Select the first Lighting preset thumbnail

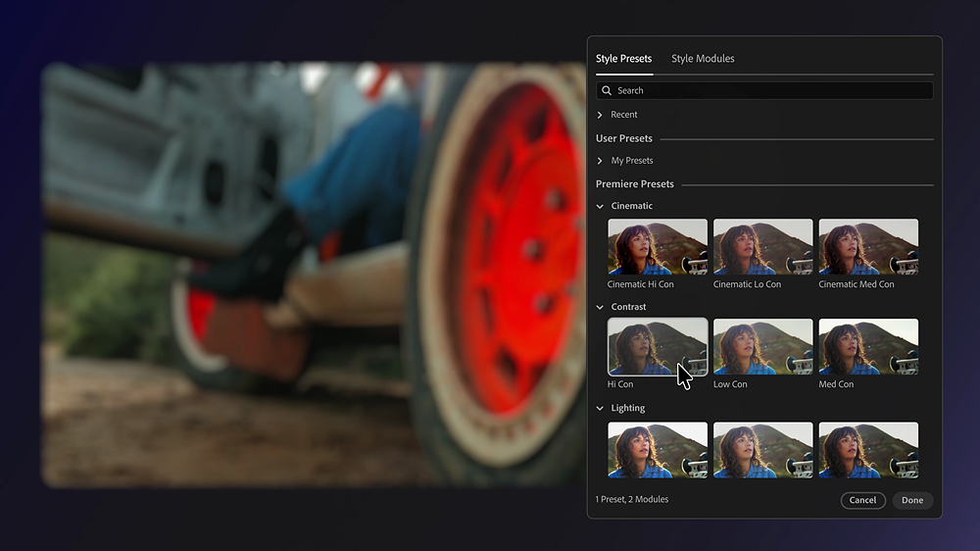click(658, 449)
